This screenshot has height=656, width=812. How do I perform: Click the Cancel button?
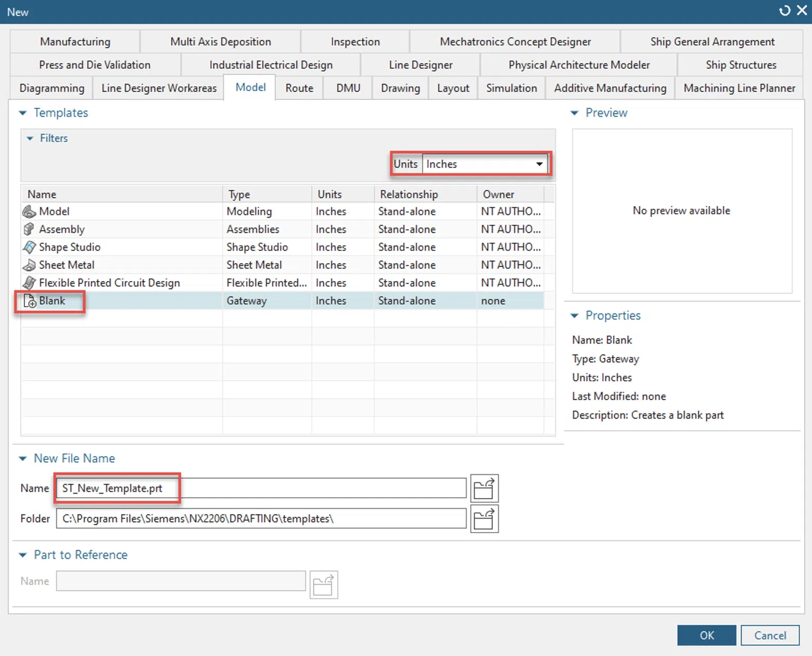[x=770, y=635]
